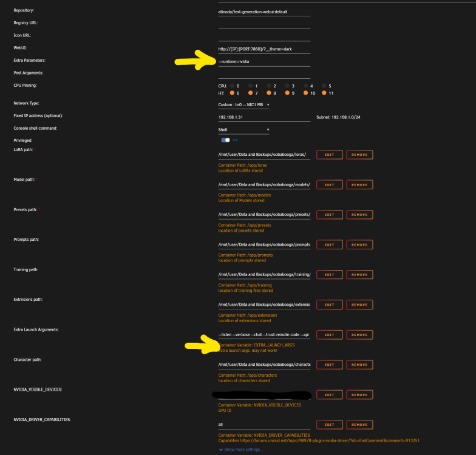
Task: Disable HT core 8 pinning
Action: (268, 93)
